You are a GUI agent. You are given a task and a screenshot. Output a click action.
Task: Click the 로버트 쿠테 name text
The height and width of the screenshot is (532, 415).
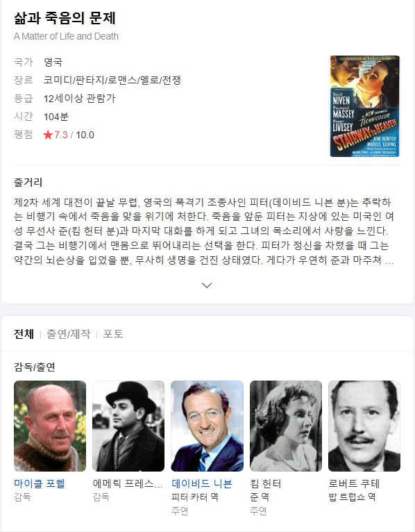[354, 483]
